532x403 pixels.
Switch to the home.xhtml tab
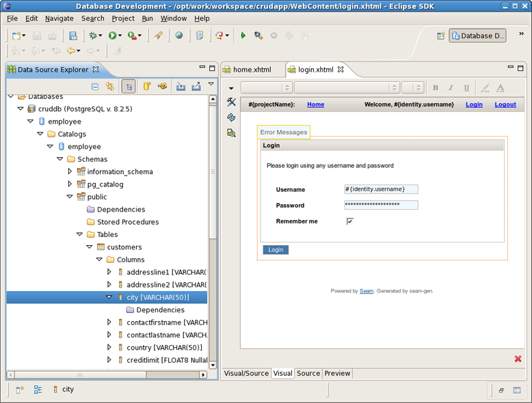pyautogui.click(x=252, y=70)
